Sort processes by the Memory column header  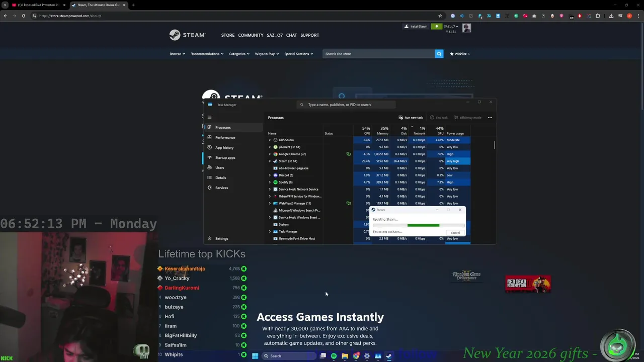point(381,131)
